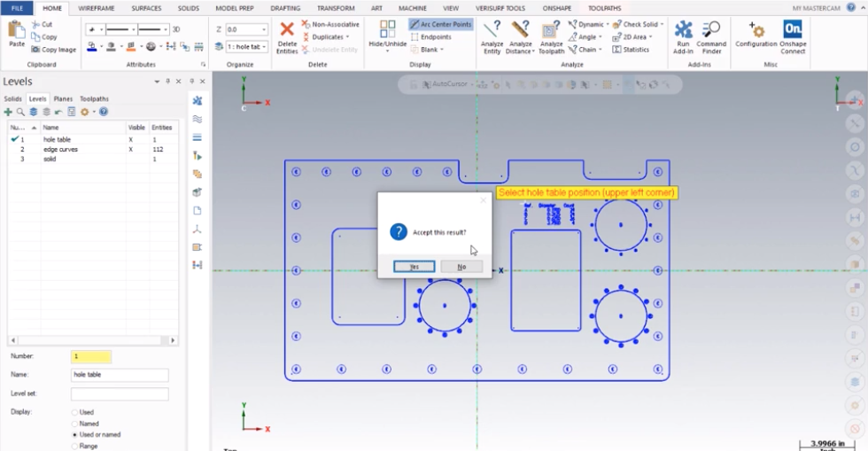Viewport: 868px width, 451px height.
Task: Click the Delete Entities red X icon
Action: tap(287, 29)
